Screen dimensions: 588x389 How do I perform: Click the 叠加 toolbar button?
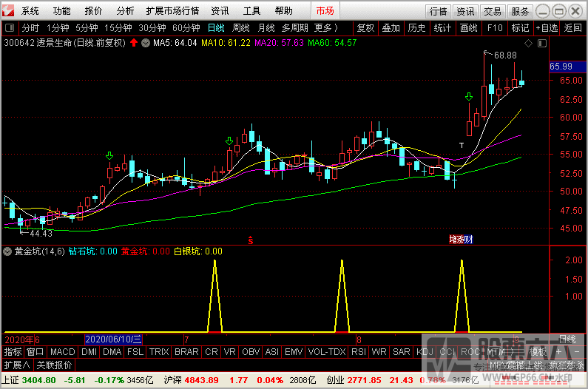pyautogui.click(x=391, y=28)
